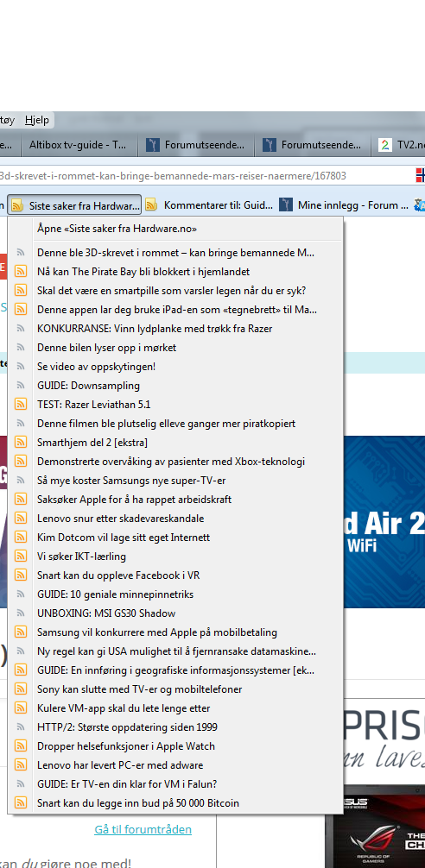Click RSS icon beside Xbox-teknologi article
This screenshot has width=425, height=868.
(21, 461)
